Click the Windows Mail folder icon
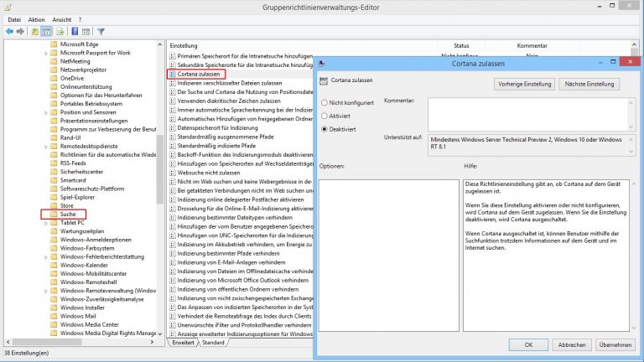This screenshot has height=362, width=644. click(x=54, y=316)
